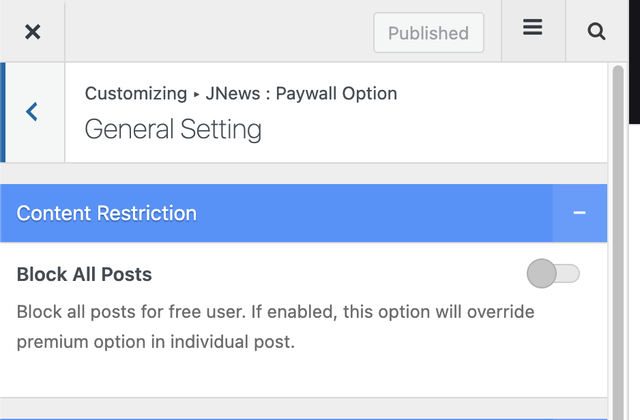Click the track of Block All Posts switch
Screen dimensions: 640x420
568,273
